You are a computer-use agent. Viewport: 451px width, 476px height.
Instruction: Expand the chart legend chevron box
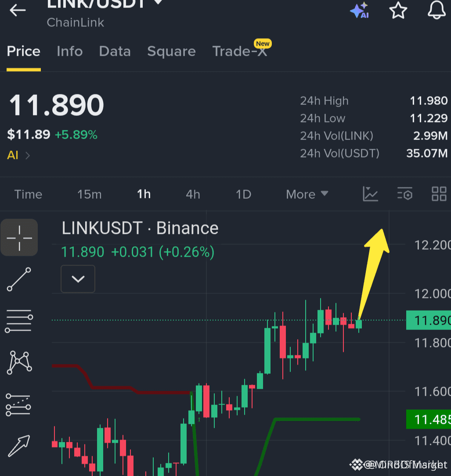coord(78,279)
